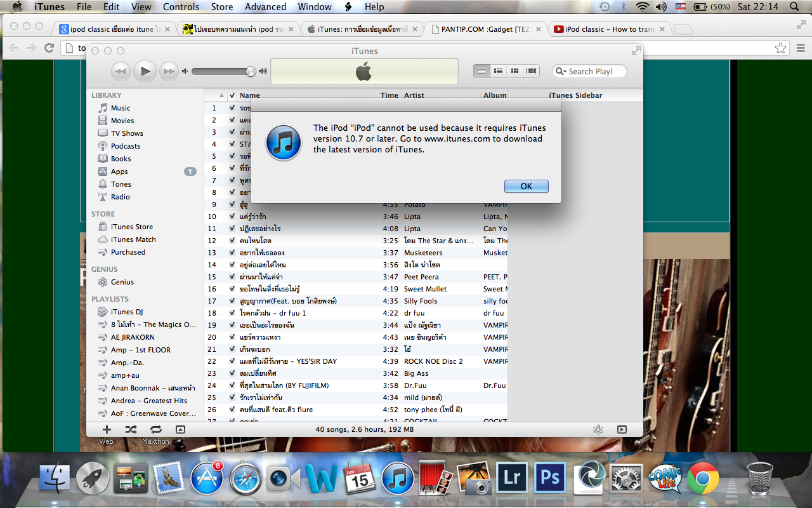This screenshot has height=508, width=812.
Task: Uncheck the Musketeers song in row 13
Action: point(232,253)
